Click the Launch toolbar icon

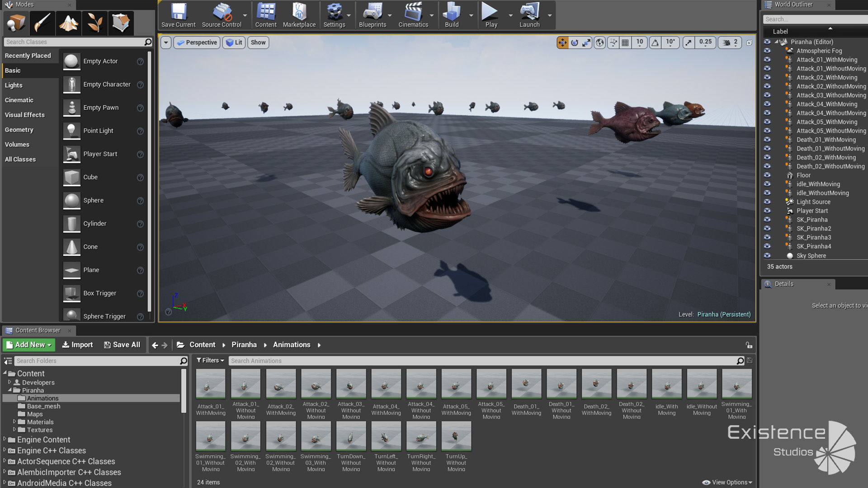click(529, 15)
